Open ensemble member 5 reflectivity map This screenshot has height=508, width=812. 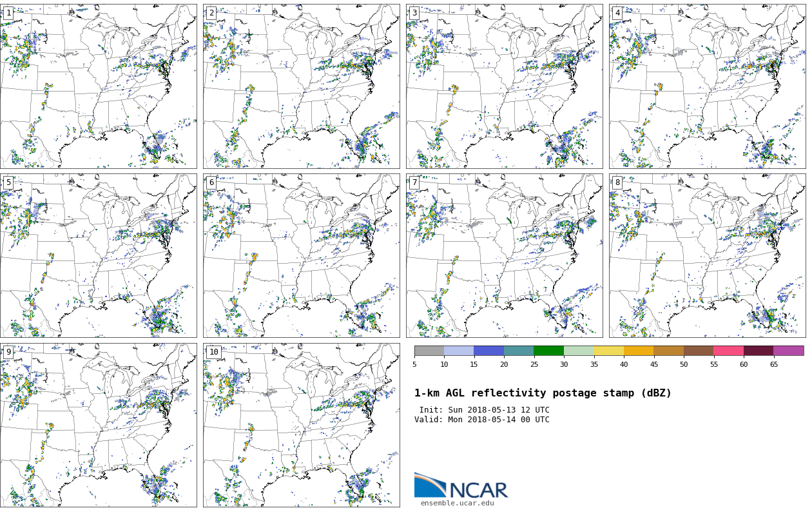[98, 256]
